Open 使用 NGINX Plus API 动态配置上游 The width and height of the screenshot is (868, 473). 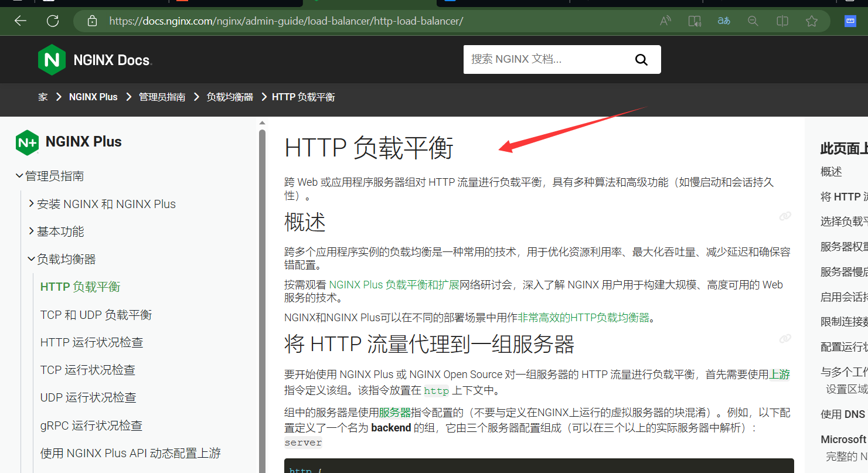point(131,453)
